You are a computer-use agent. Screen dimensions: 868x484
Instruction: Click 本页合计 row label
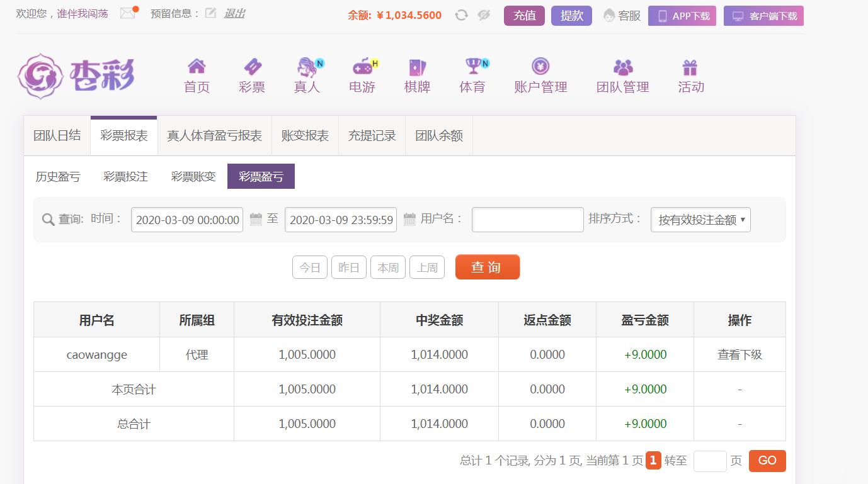(x=134, y=389)
